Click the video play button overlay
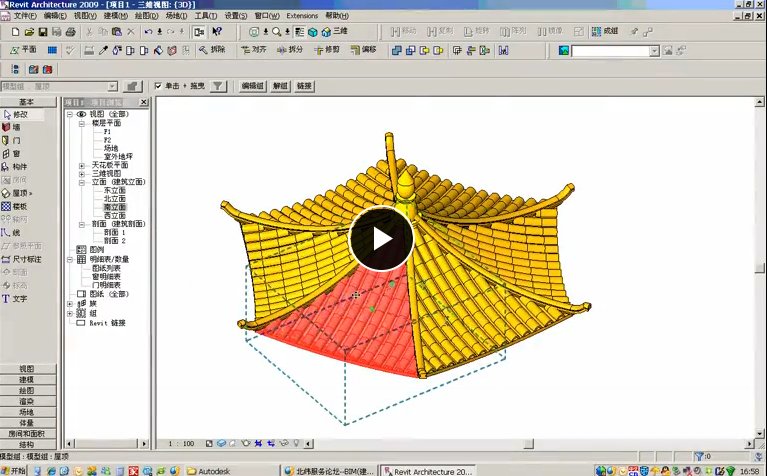The image size is (767, 476). (381, 238)
